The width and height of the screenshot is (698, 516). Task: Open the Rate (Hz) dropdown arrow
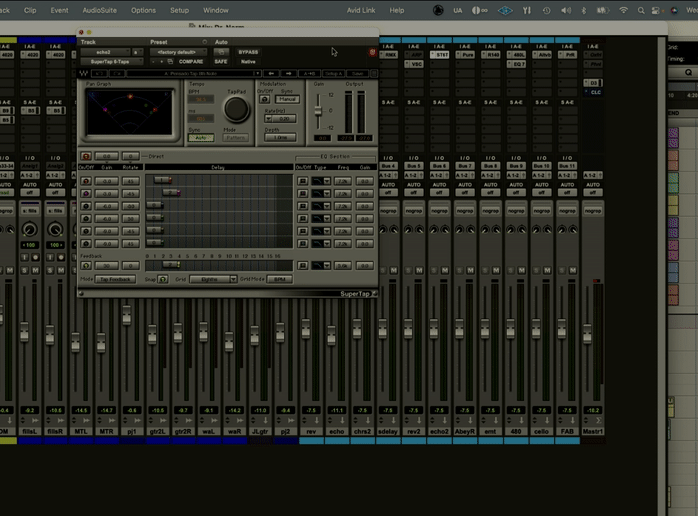pos(268,118)
